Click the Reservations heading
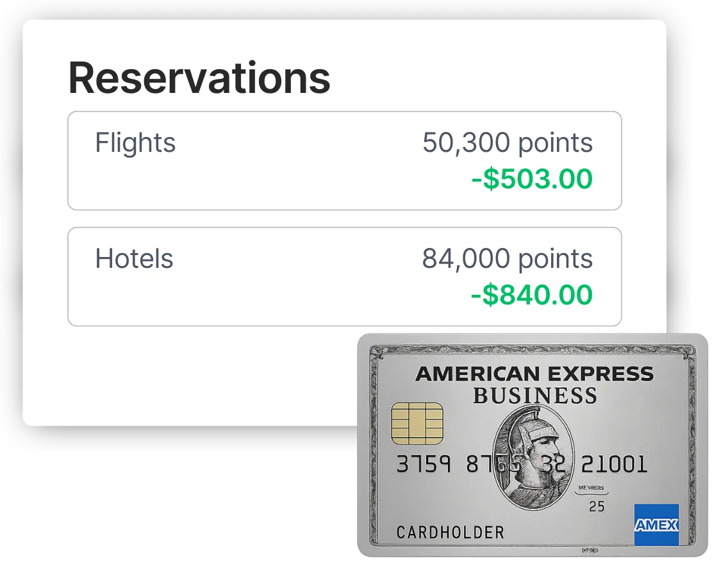 pyautogui.click(x=199, y=78)
